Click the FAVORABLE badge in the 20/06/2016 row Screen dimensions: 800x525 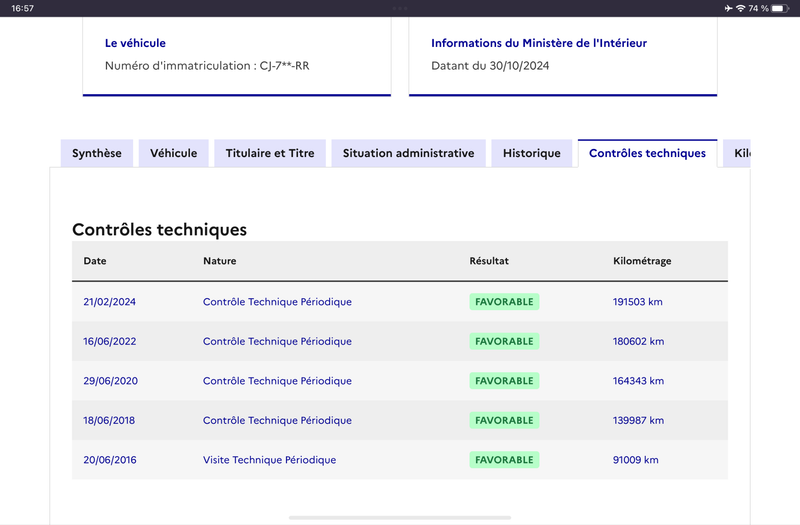coord(504,460)
